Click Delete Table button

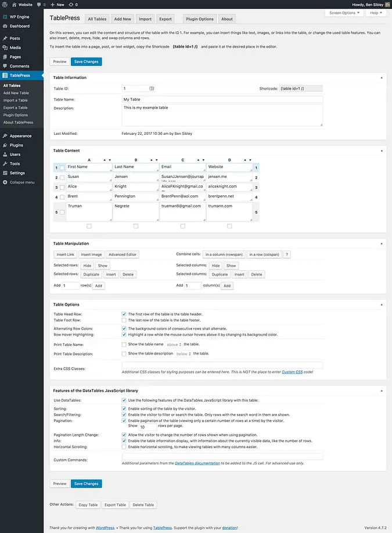tap(143, 505)
